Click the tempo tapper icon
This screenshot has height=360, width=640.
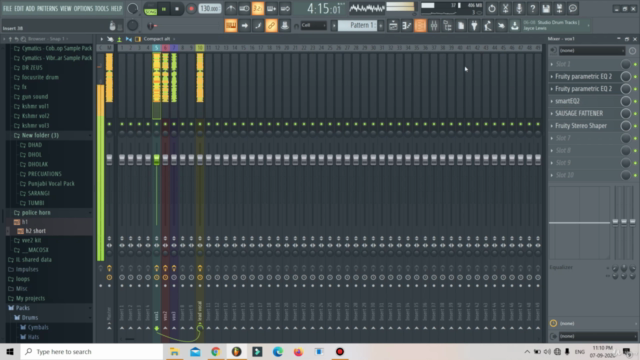pos(488,26)
